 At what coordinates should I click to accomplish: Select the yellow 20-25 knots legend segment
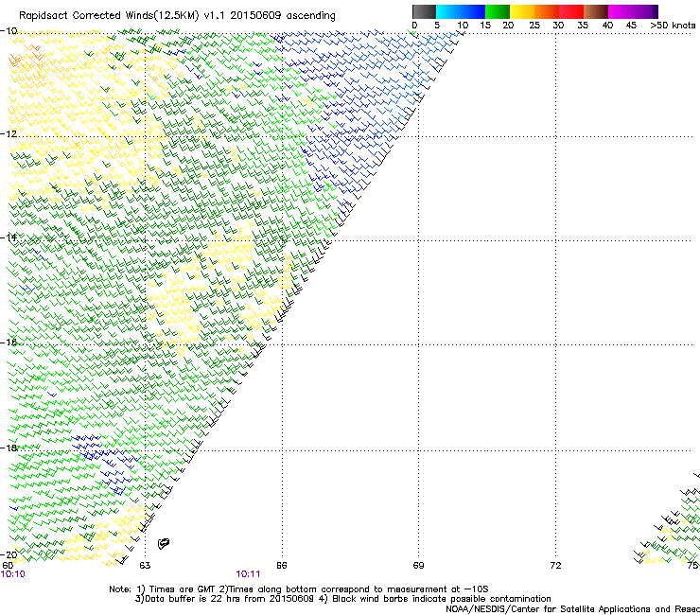pos(522,11)
